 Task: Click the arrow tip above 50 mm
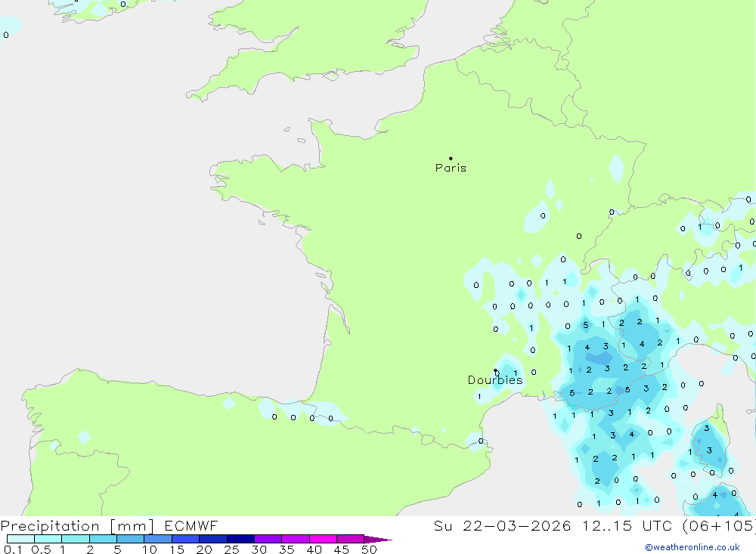(x=378, y=540)
